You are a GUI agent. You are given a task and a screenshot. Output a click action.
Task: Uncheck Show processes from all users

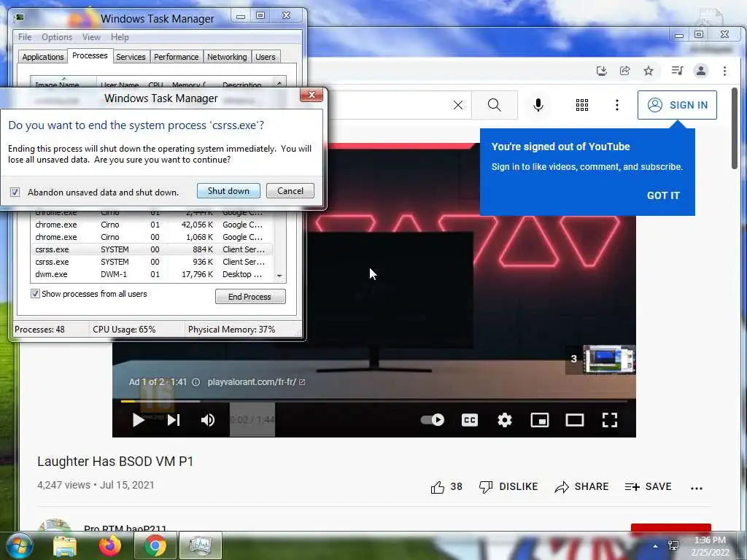click(35, 293)
